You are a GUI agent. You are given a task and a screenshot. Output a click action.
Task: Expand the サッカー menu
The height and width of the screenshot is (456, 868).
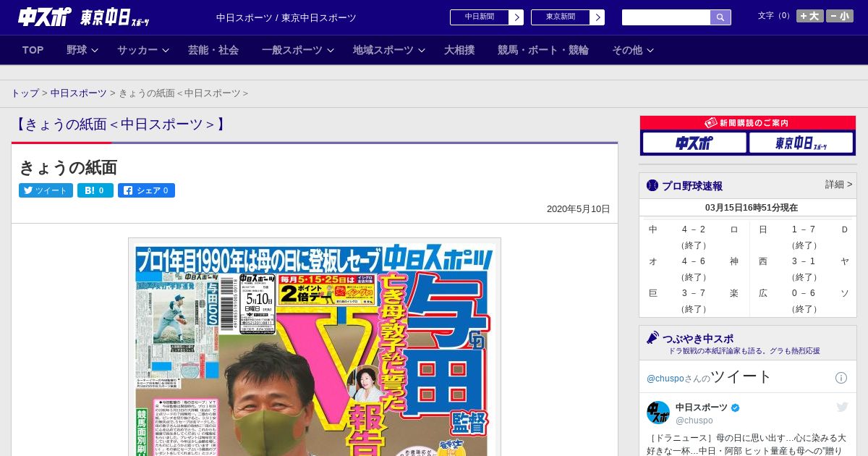143,50
